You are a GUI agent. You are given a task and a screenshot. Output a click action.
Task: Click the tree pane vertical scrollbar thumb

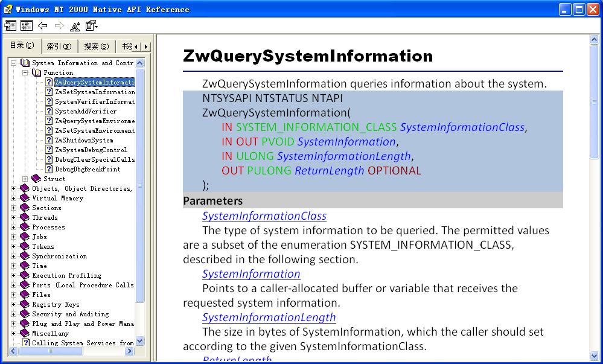pos(140,185)
